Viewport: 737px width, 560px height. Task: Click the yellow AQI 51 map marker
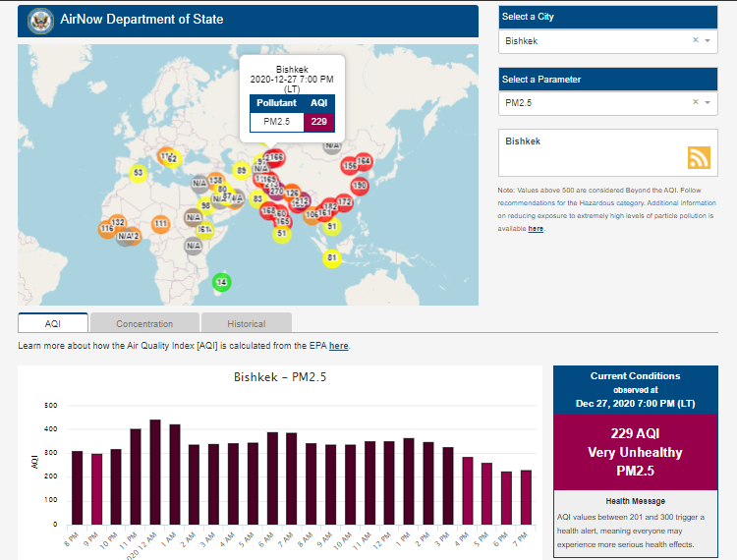pyautogui.click(x=282, y=234)
